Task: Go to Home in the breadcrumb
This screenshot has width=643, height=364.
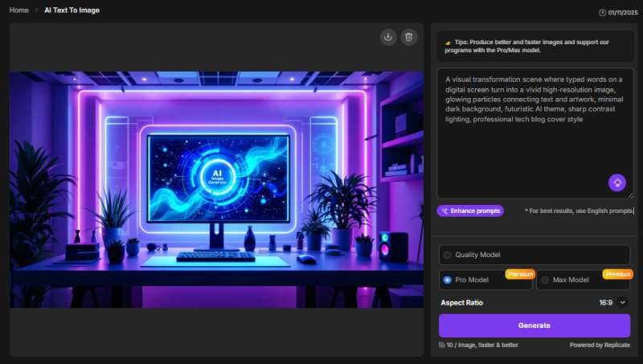Action: click(x=18, y=10)
